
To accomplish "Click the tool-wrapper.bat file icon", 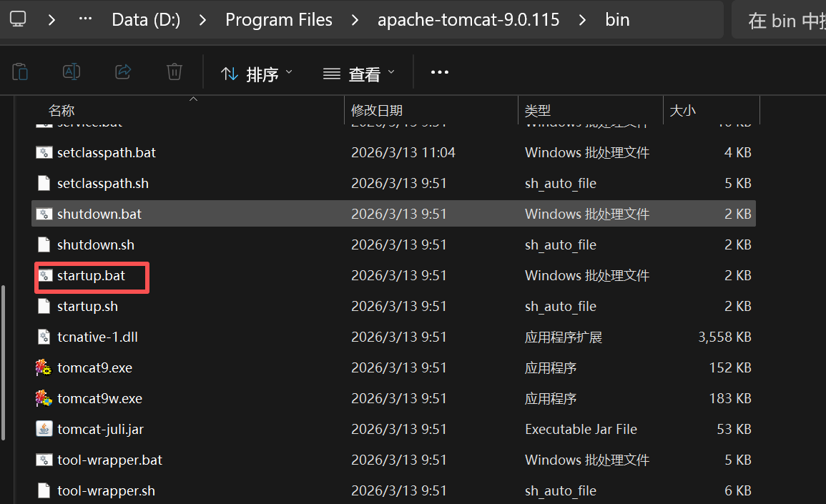I will pyautogui.click(x=44, y=460).
